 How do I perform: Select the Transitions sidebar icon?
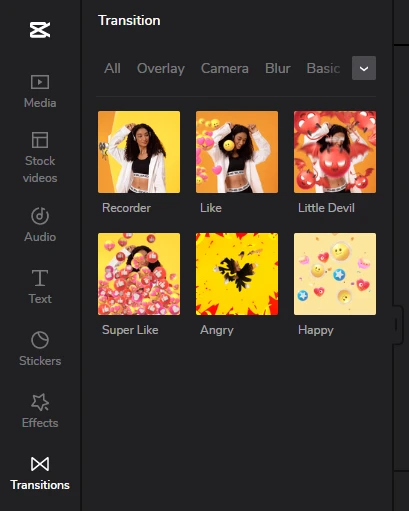pos(40,473)
